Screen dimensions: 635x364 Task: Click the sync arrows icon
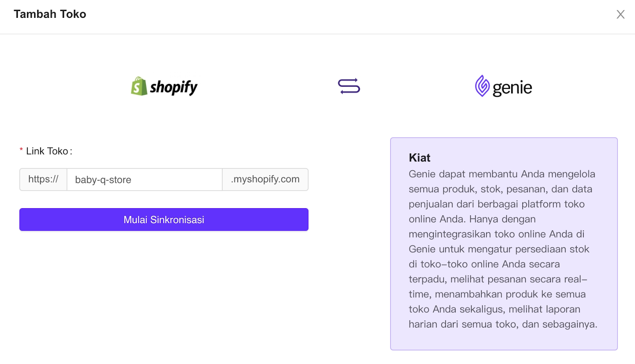pyautogui.click(x=349, y=86)
